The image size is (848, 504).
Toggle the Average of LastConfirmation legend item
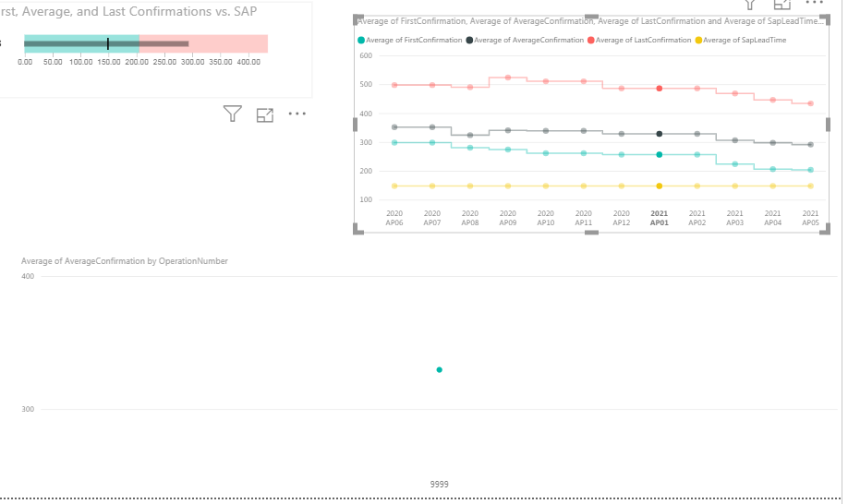(639, 40)
